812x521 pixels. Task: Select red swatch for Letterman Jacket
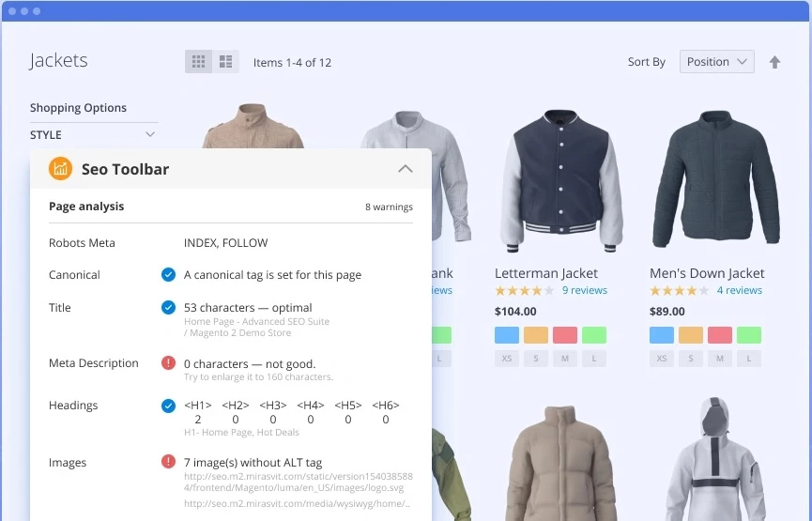[565, 335]
